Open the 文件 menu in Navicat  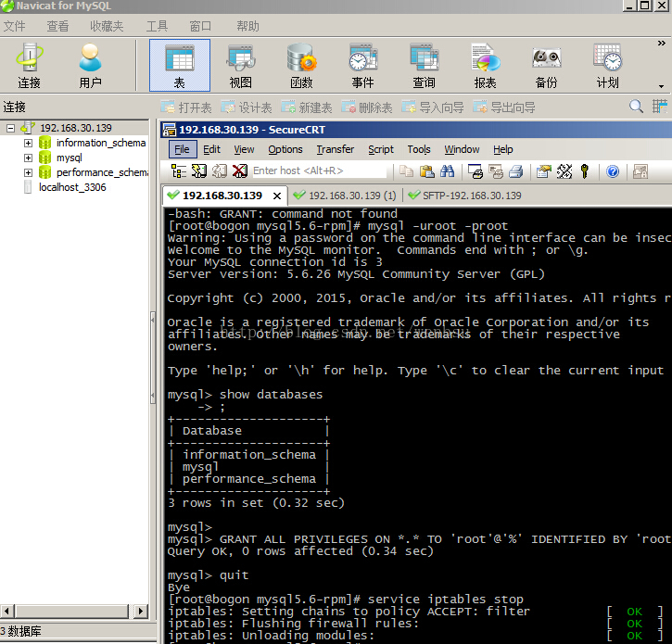coord(15,27)
